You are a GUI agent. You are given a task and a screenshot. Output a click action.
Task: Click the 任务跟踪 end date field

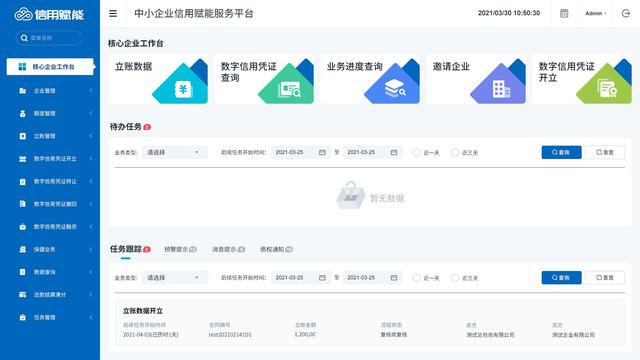pos(372,278)
